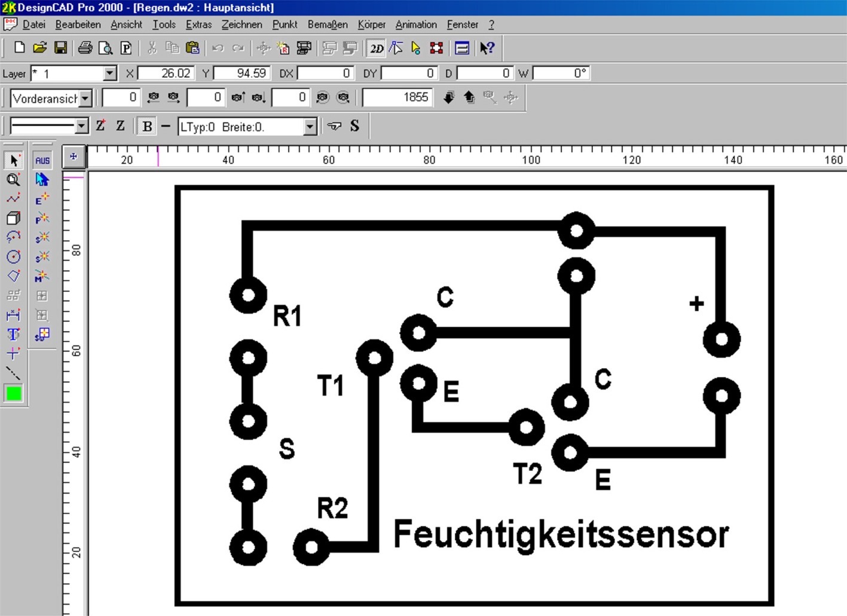Expand the Layer dropdown
The height and width of the screenshot is (616, 847).
[109, 73]
